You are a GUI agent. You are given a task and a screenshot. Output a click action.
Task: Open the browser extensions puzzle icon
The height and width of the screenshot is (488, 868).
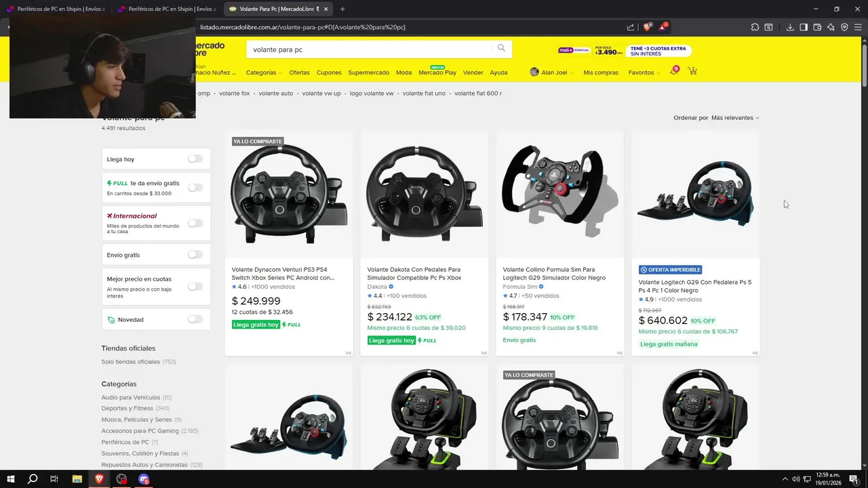point(755,27)
